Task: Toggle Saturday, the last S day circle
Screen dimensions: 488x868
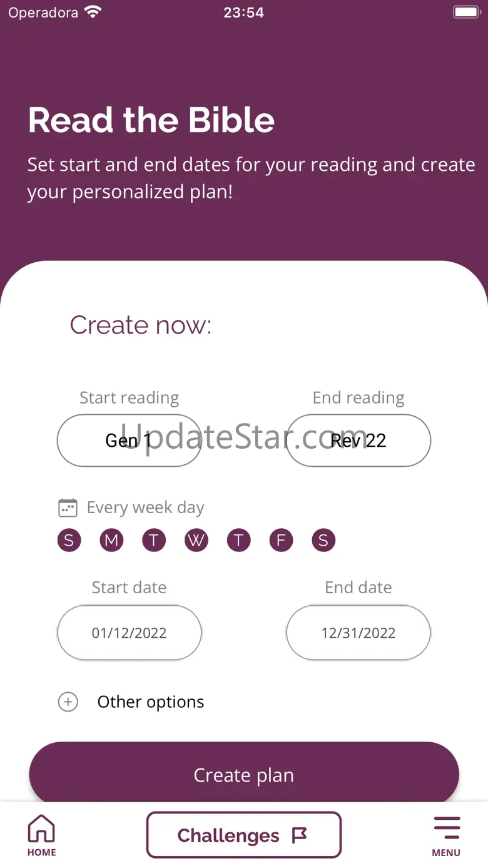Action: click(323, 540)
